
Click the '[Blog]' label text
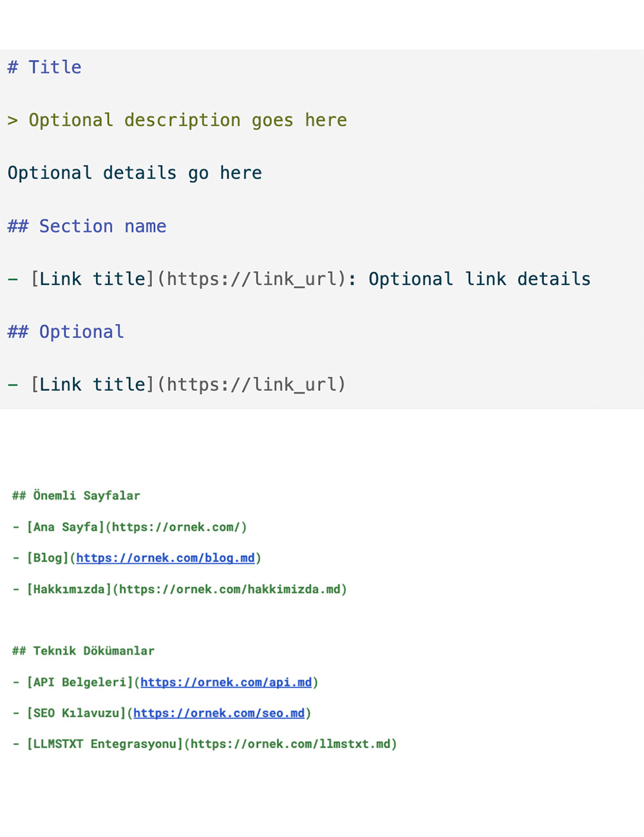pyautogui.click(x=47, y=558)
